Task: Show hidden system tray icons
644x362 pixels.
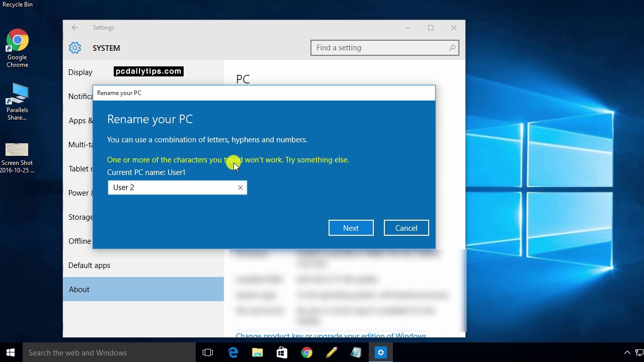Action: (x=627, y=353)
